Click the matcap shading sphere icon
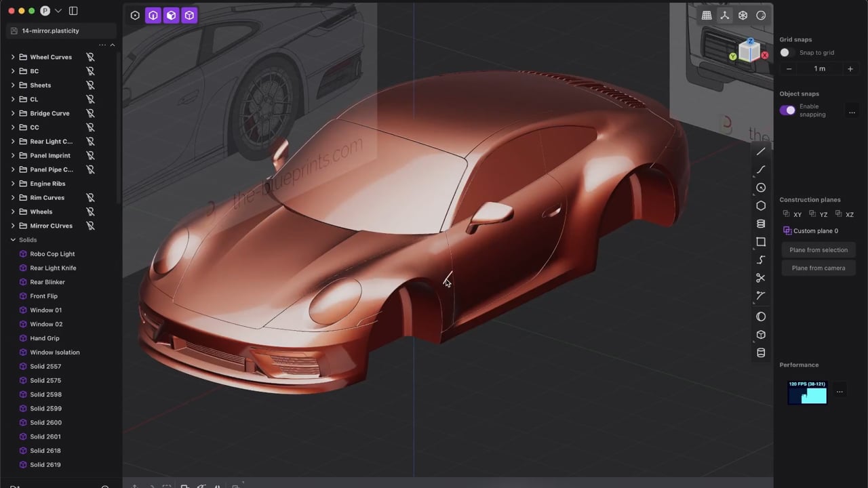 click(x=761, y=15)
